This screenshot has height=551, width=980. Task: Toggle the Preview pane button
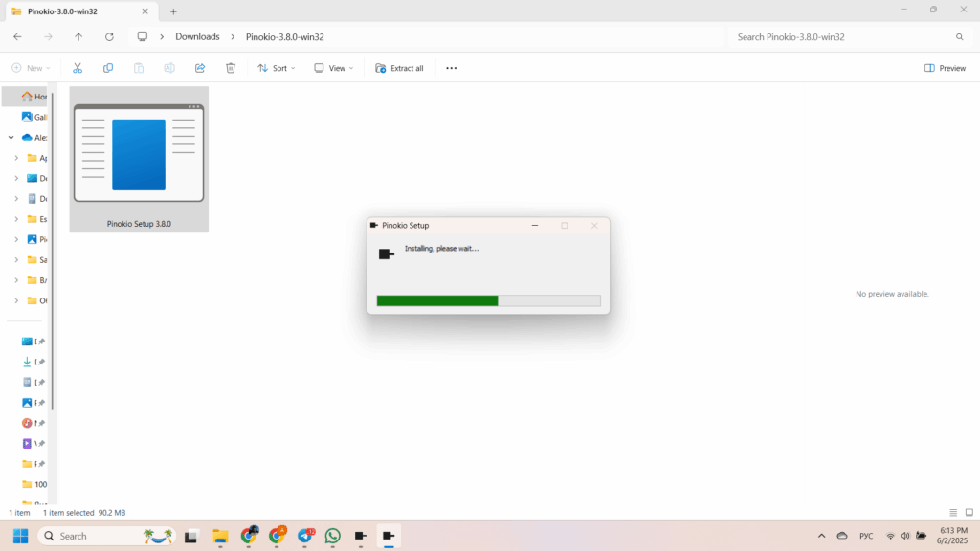[945, 68]
